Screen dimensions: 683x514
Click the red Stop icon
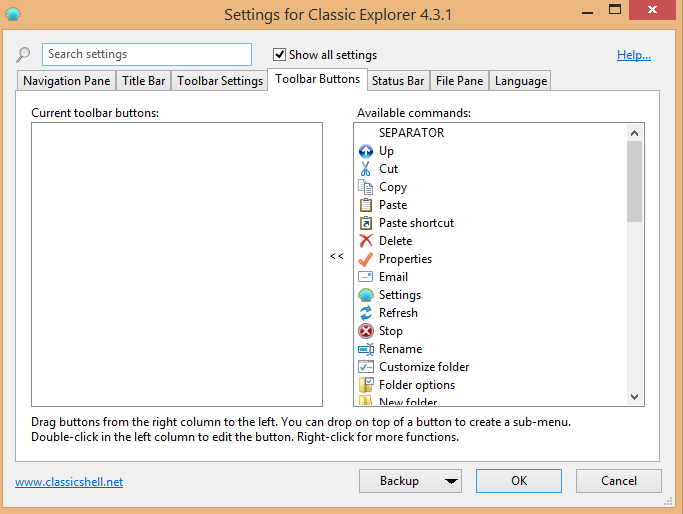pos(365,331)
